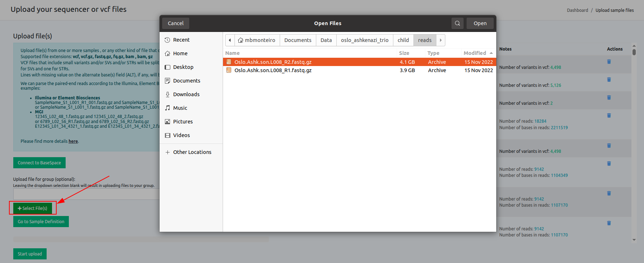Click the search icon in file dialog

tap(457, 23)
